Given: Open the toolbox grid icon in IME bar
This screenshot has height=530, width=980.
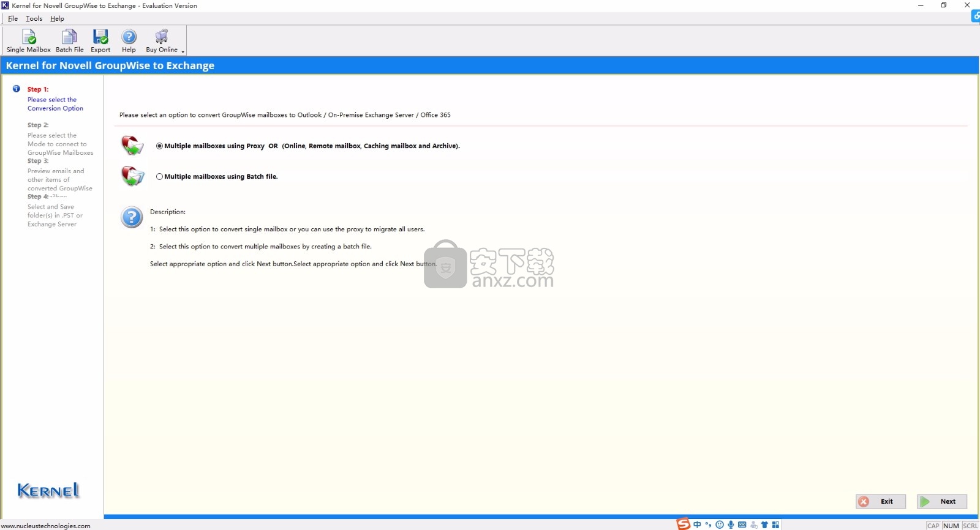Looking at the screenshot, I should (776, 524).
